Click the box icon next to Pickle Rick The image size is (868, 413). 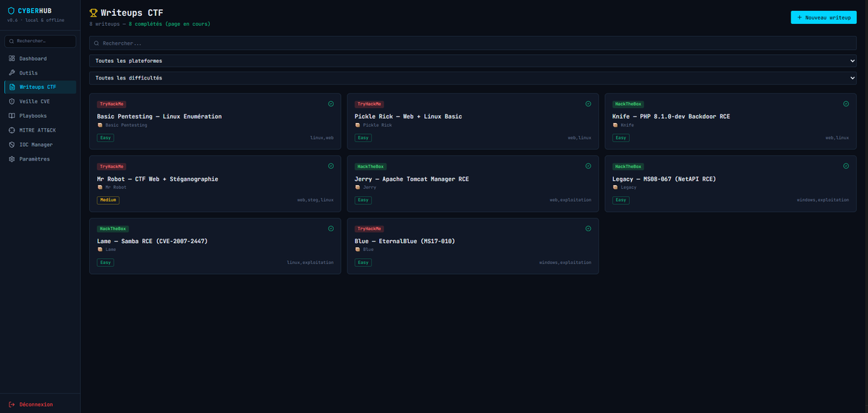(x=358, y=126)
